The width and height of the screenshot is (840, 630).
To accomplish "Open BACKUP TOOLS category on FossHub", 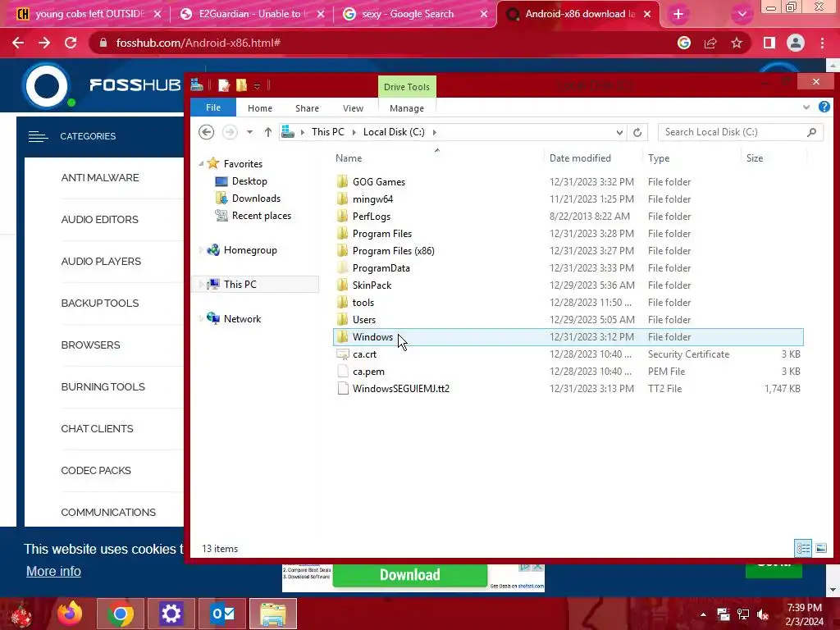I will pos(100,304).
